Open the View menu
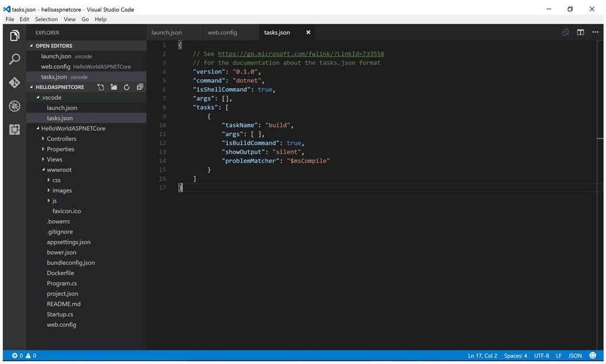 [69, 19]
